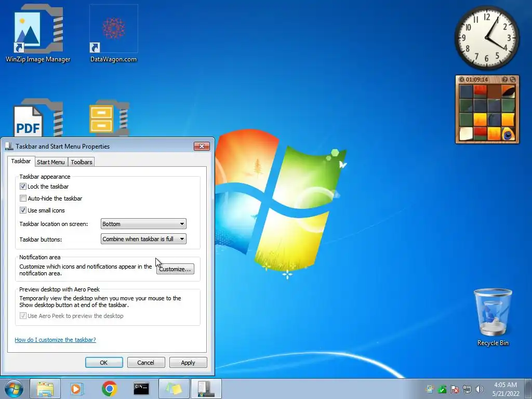Click the puzzle gadget solve/shuffle icon
Screen dimensions: 532x399
click(x=513, y=79)
